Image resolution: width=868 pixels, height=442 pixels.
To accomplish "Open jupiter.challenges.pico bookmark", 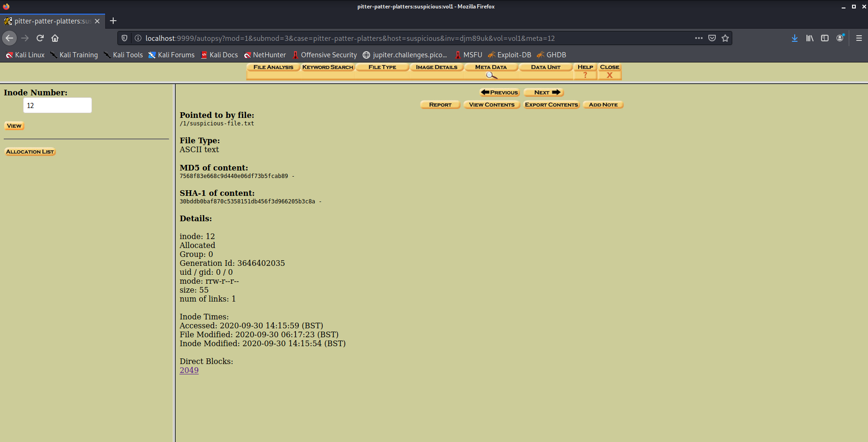I will tap(405, 55).
